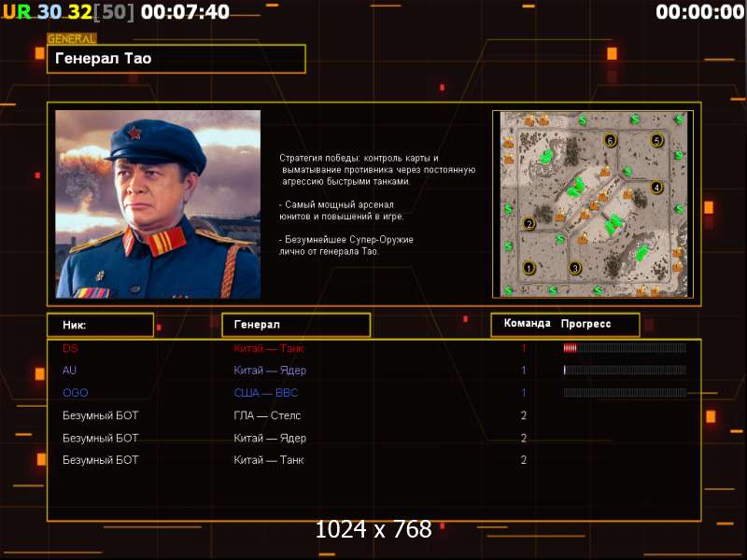Select "Безумный БОТ" playing ГЛА — Стелс
The image size is (747, 560).
(101, 415)
